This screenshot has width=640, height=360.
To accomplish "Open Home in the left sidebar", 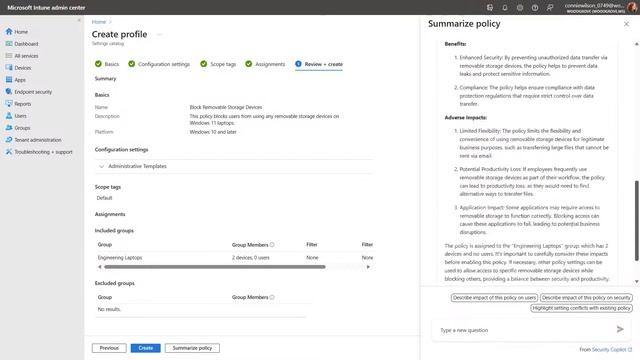I will click(x=17, y=32).
